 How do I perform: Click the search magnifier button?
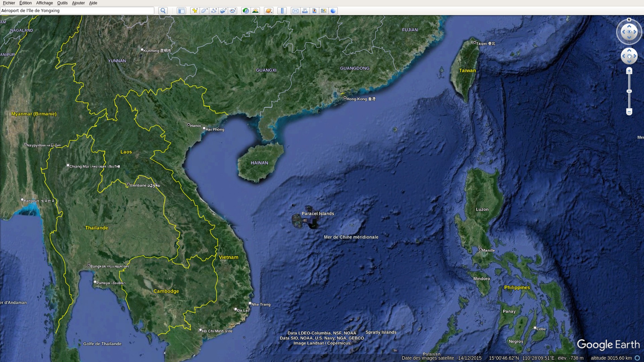[x=163, y=11]
